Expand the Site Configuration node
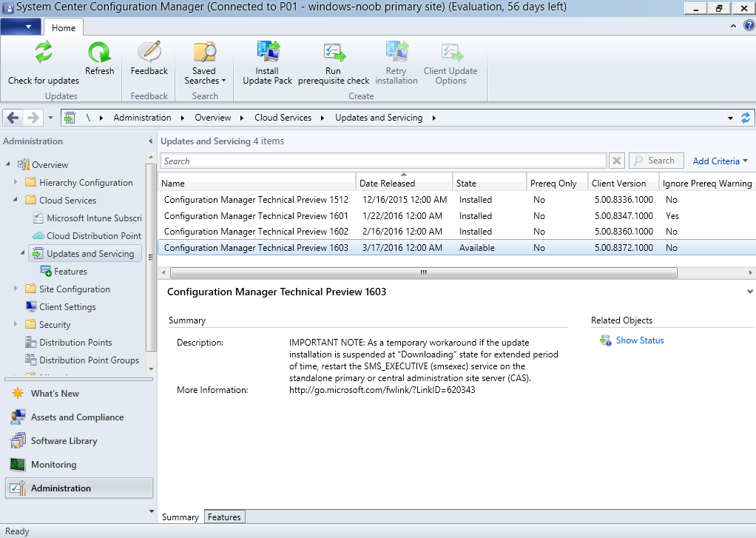The image size is (756, 538). pos(16,289)
